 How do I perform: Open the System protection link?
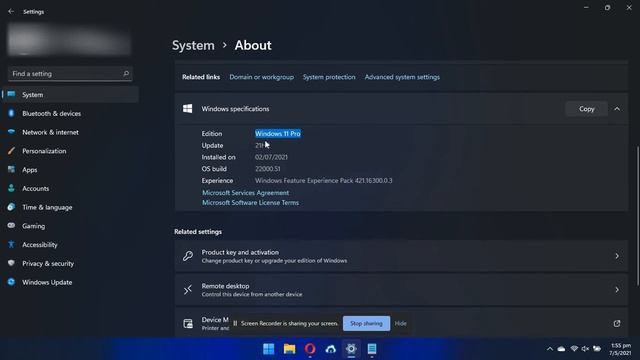(329, 77)
